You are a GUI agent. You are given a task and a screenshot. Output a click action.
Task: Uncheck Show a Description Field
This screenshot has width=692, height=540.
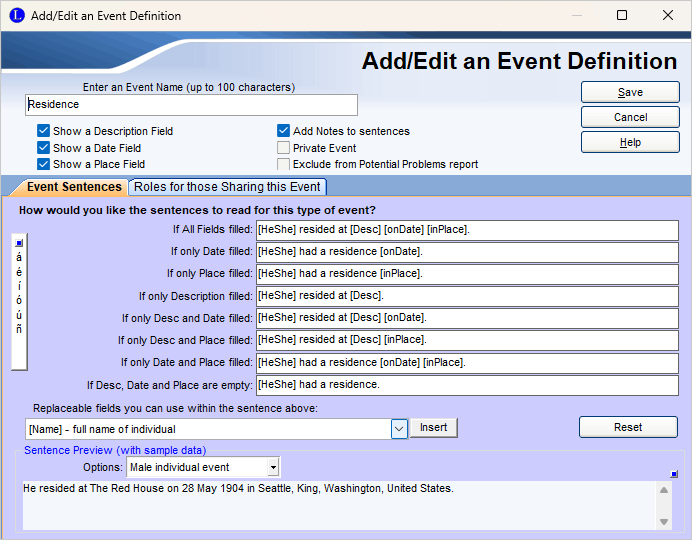[x=44, y=131]
